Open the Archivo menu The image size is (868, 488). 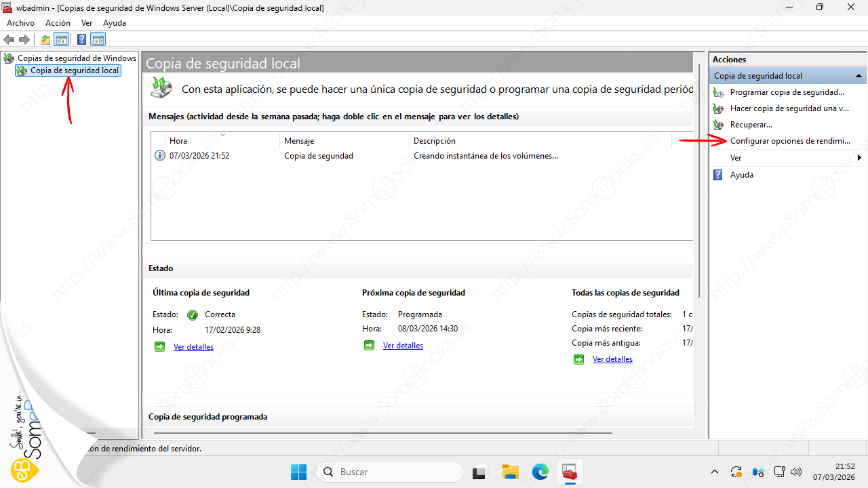point(20,23)
